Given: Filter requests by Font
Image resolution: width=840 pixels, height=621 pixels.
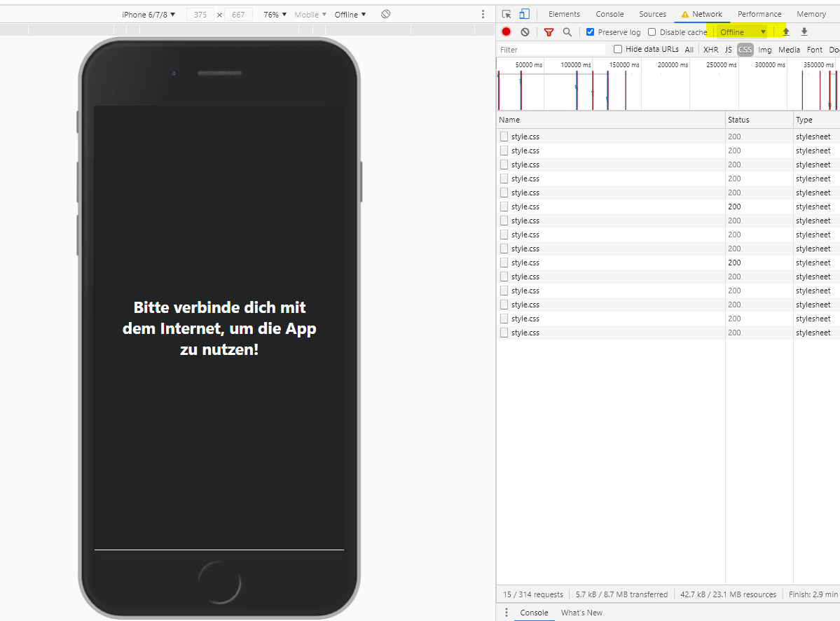Looking at the screenshot, I should point(814,50).
